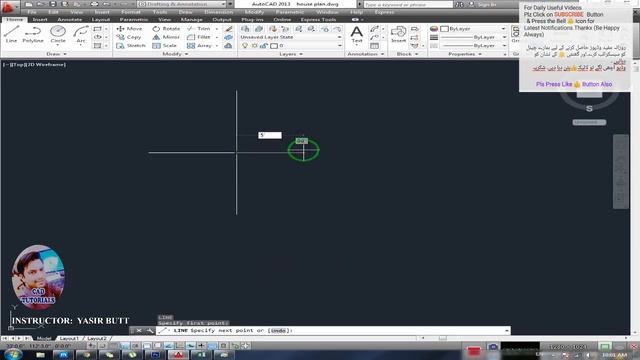
Task: Pick the Arc tool
Action: (81, 34)
